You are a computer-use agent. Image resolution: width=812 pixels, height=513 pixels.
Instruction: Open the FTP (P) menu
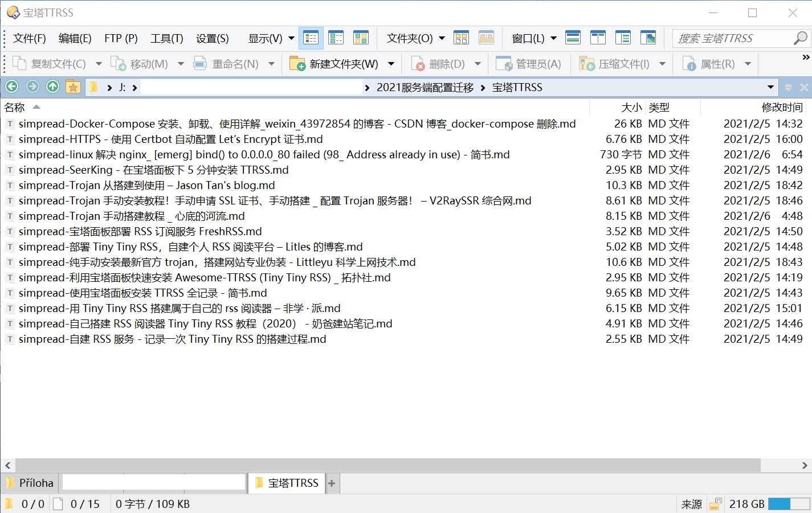[x=121, y=38]
